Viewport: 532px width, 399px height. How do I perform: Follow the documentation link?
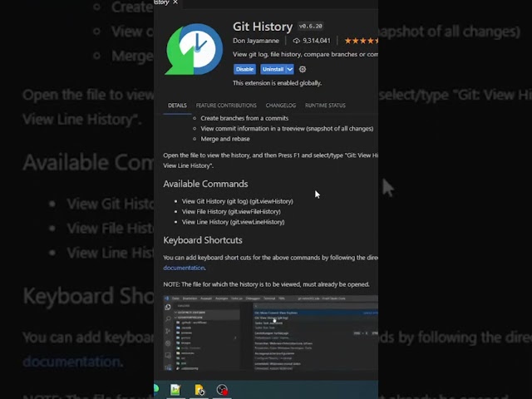(x=184, y=268)
